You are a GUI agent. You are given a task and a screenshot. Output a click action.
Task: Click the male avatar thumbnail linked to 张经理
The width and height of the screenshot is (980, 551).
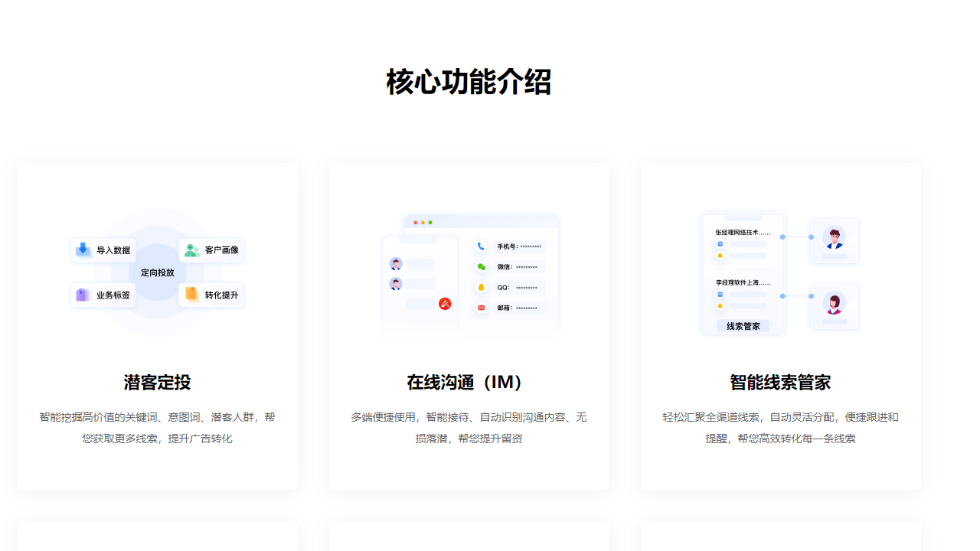pos(835,237)
